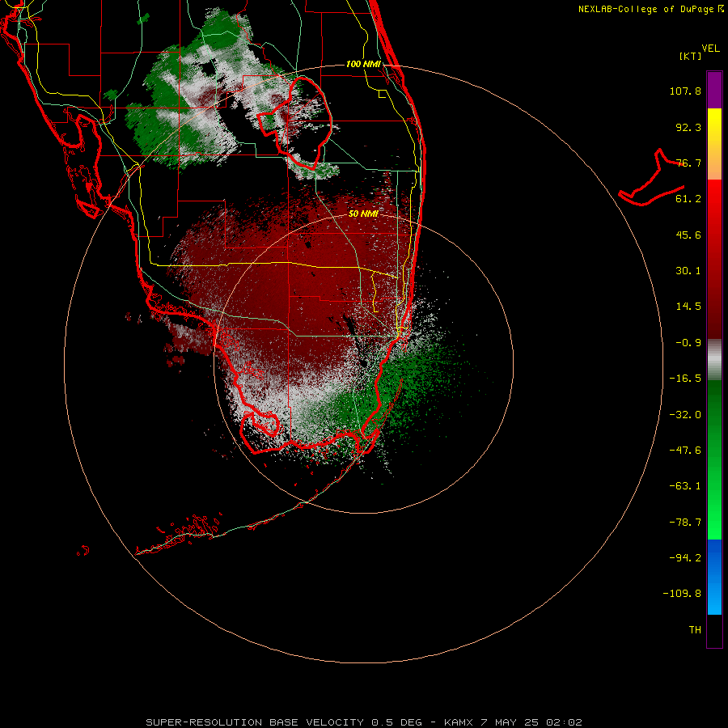This screenshot has width=728, height=728.
Task: Select the 92.3 velocity legend value
Action: 688,127
